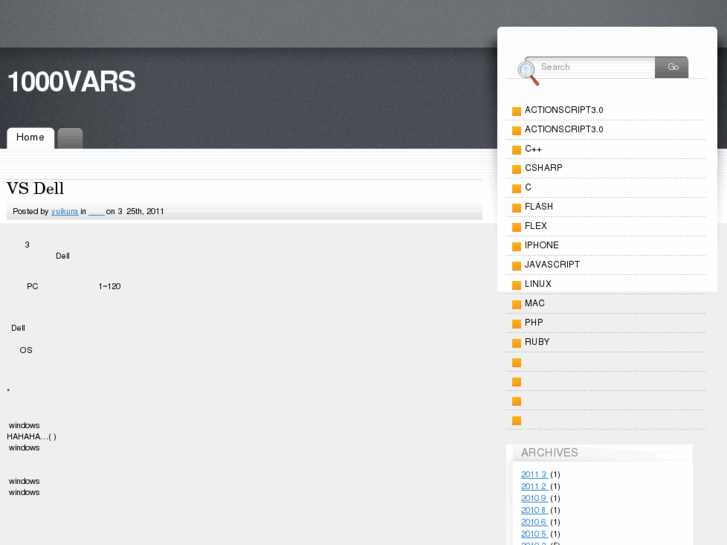
Task: Click orange icon beside C++
Action: coord(517,150)
